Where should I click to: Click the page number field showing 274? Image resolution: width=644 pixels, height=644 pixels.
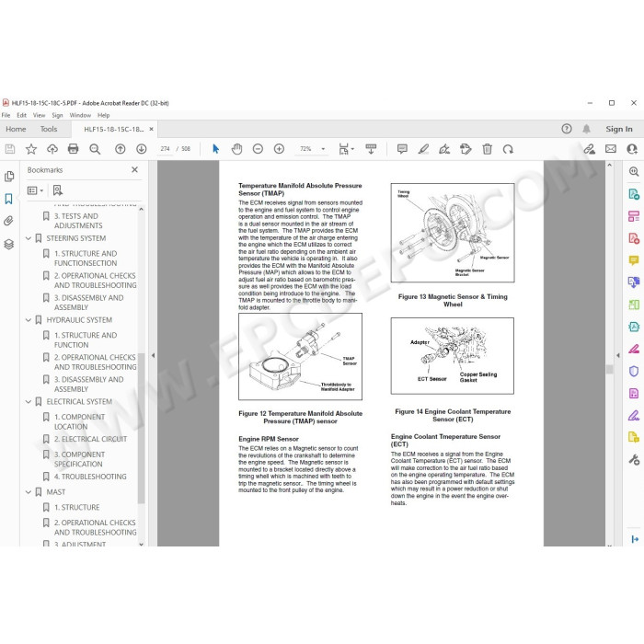pos(165,149)
